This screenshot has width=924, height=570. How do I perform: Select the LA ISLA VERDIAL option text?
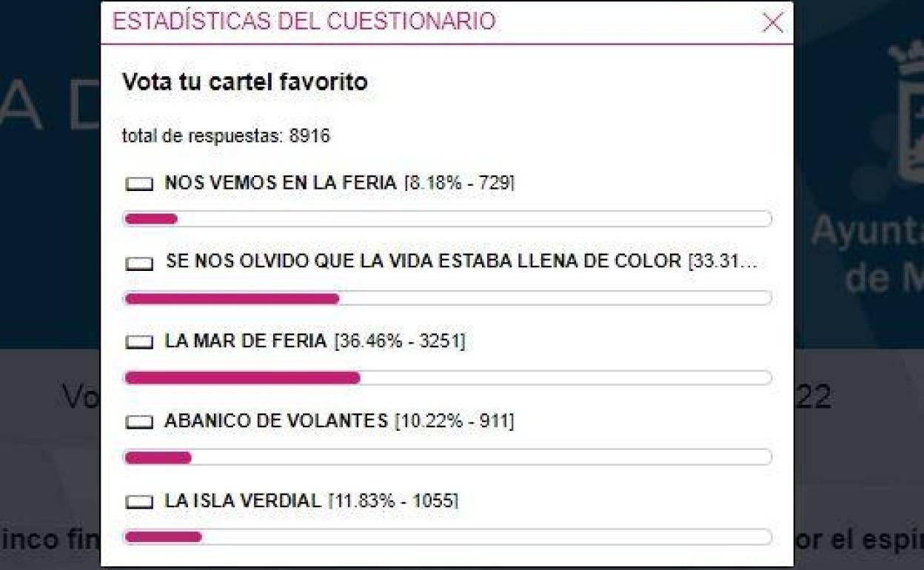(243, 501)
